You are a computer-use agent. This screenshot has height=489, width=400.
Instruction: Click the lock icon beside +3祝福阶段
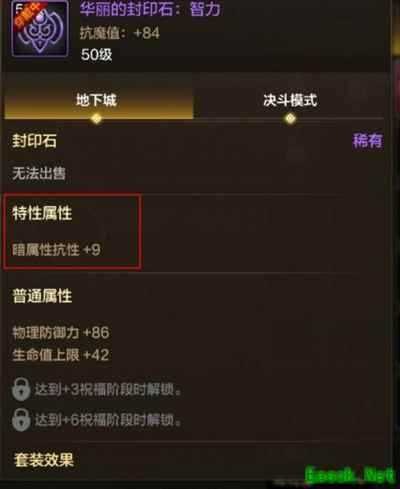coord(21,389)
